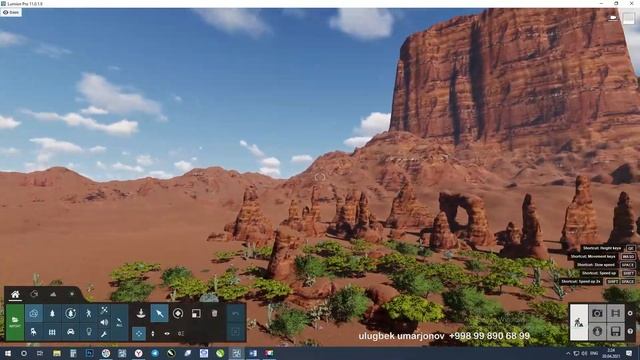This screenshot has height=360, width=640.
Task: Enter Photo mode with camera icon
Action: tap(597, 313)
